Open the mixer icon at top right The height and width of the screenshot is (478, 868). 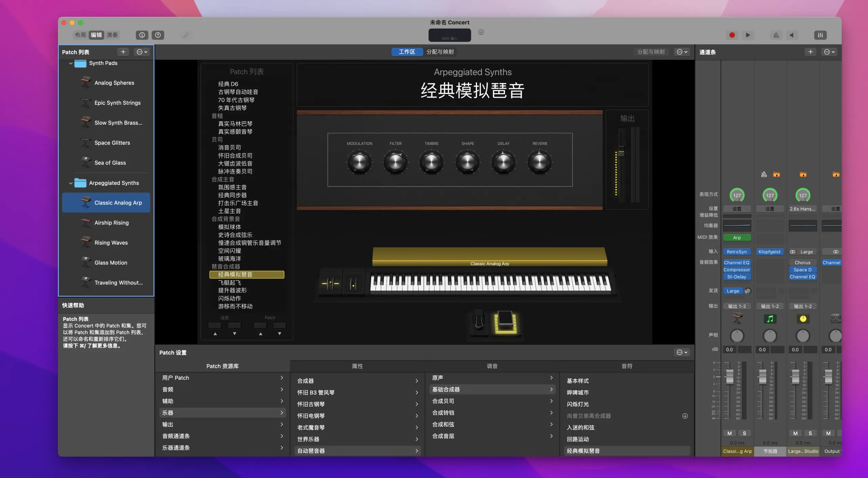click(820, 35)
